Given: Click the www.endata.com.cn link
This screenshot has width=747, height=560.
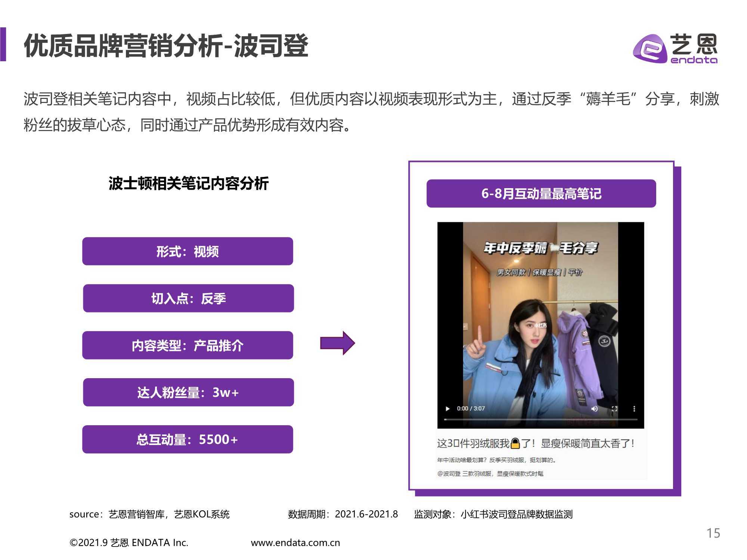Looking at the screenshot, I should pos(295,543).
